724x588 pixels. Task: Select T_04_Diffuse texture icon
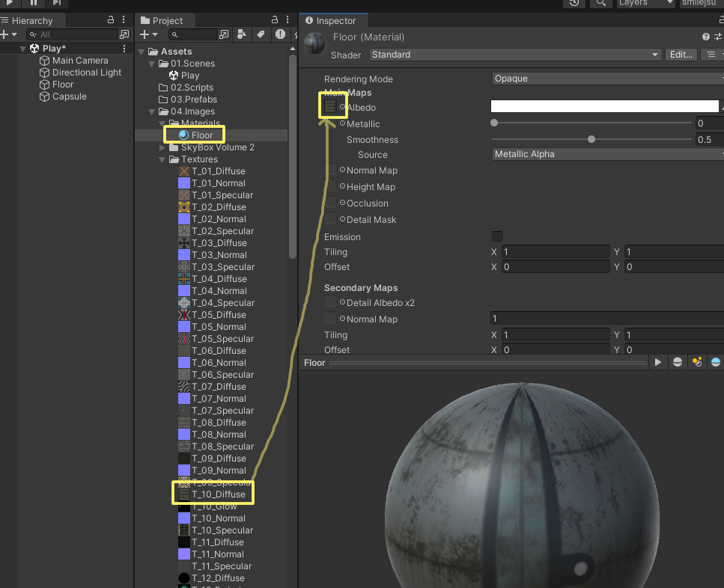tap(183, 279)
